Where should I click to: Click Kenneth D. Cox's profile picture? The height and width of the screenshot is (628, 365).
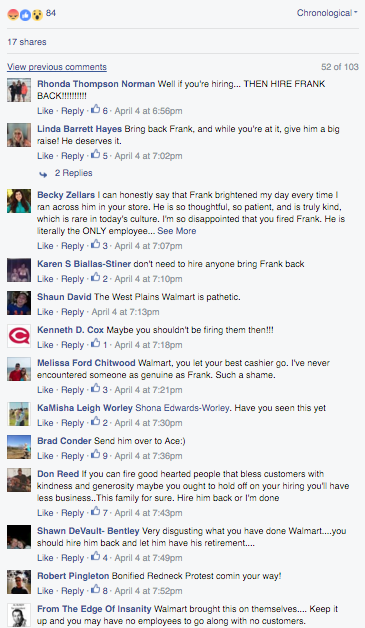coord(19,336)
